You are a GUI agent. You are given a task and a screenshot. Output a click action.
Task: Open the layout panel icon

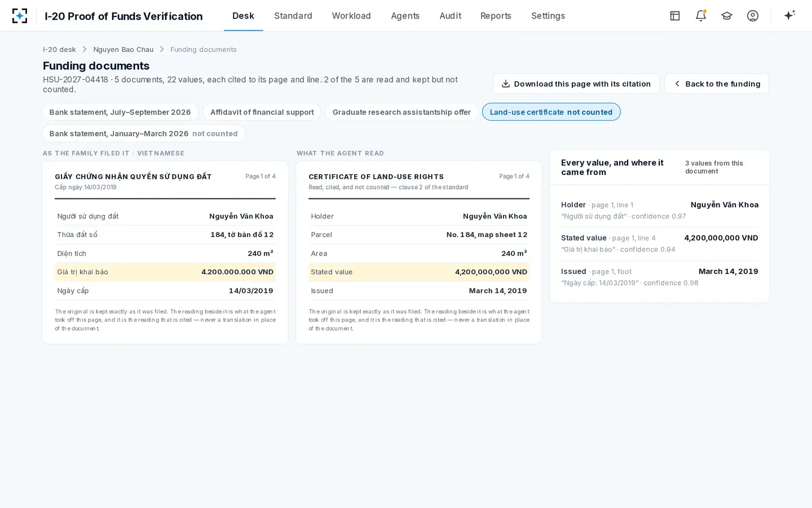coord(675,16)
